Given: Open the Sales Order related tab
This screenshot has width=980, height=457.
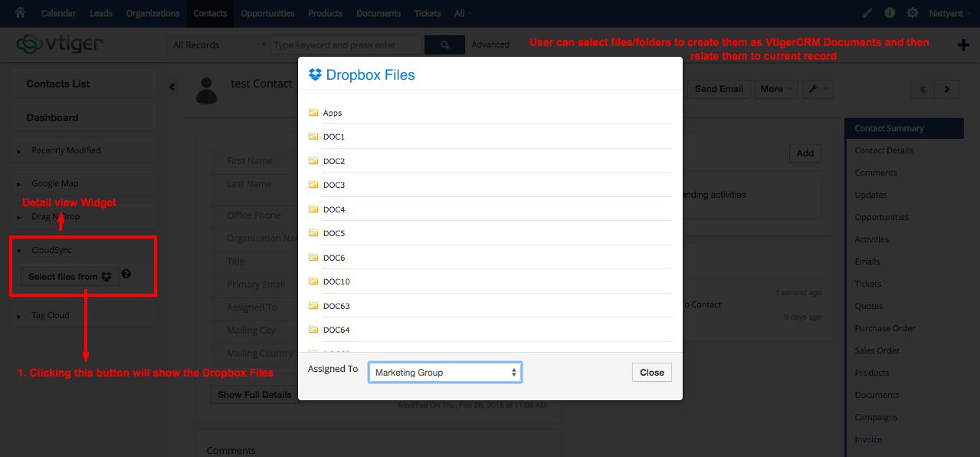Looking at the screenshot, I should [877, 350].
